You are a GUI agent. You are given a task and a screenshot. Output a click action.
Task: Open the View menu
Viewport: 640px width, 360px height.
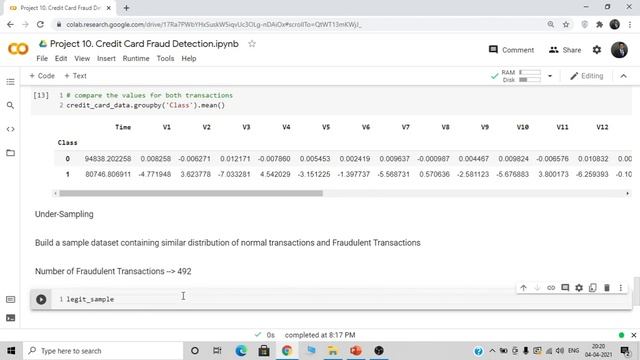point(82,58)
